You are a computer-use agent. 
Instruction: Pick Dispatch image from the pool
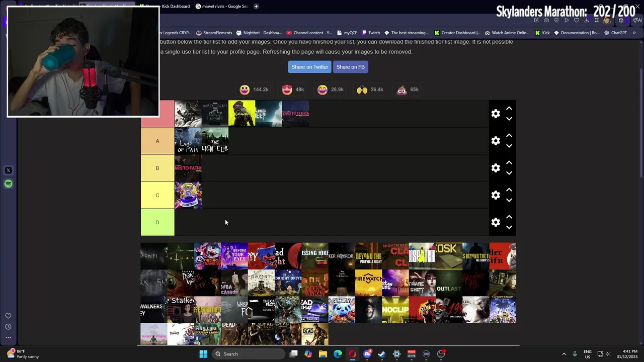(x=422, y=256)
